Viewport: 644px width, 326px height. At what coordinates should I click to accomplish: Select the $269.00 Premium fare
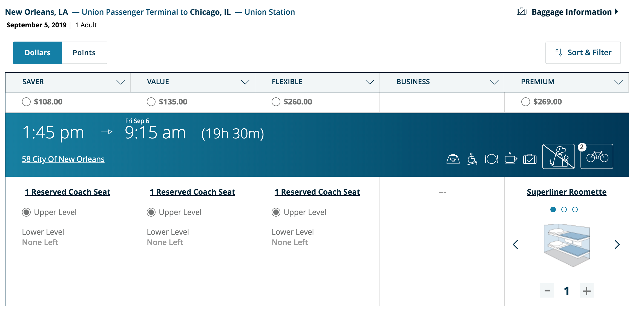tap(525, 102)
